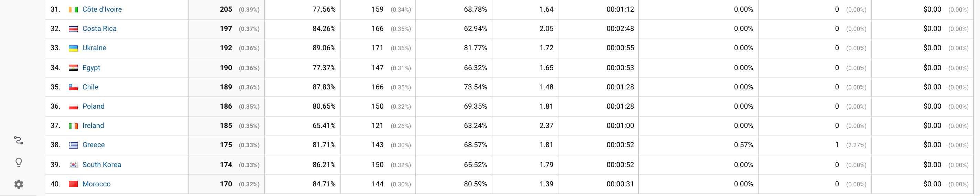
Task: Click Costa Rica's 00:02:48 session duration
Action: [x=620, y=29]
